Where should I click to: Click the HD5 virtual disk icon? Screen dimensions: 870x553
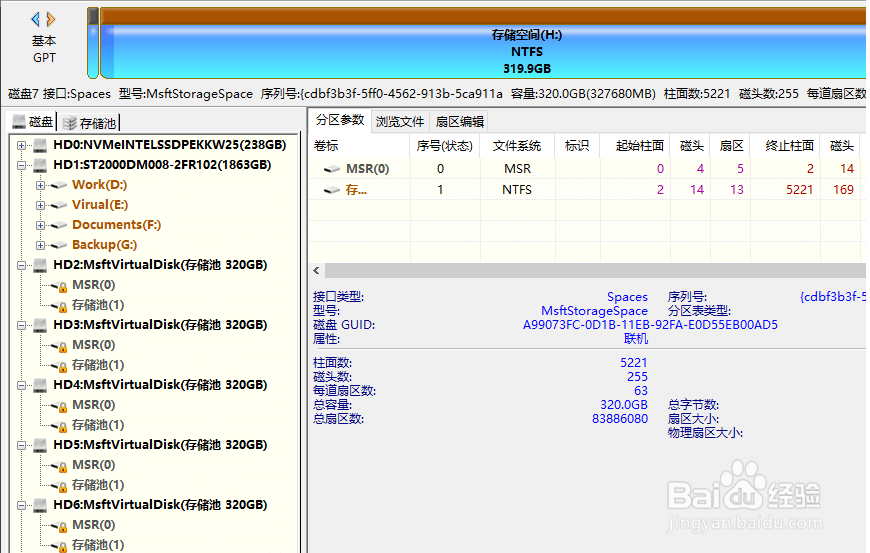40,445
